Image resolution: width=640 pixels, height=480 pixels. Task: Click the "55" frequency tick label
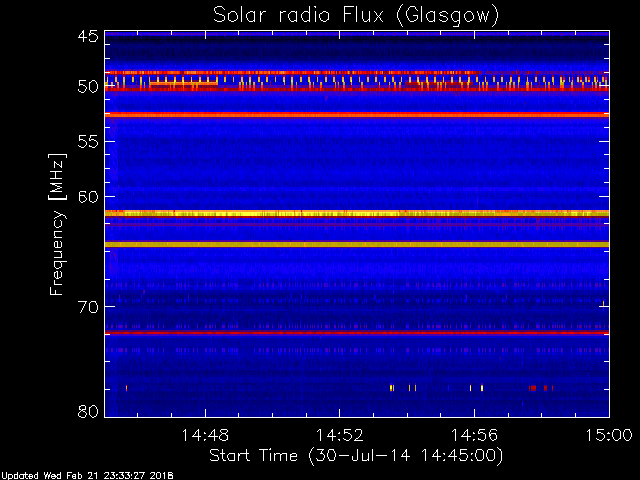[88, 142]
